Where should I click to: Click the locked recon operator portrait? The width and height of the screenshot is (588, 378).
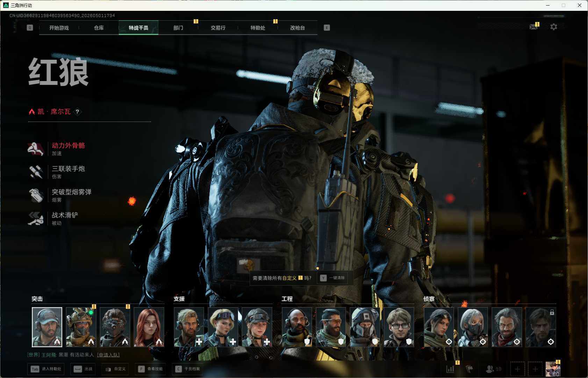coord(540,327)
